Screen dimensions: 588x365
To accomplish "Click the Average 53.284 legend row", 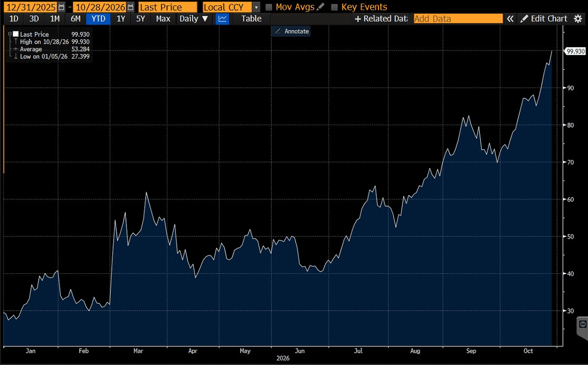I will (52, 49).
